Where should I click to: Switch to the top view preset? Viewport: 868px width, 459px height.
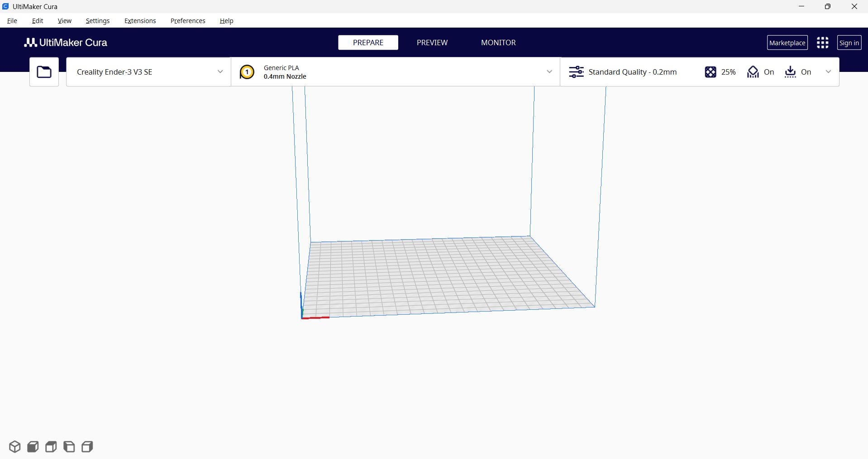pos(50,446)
